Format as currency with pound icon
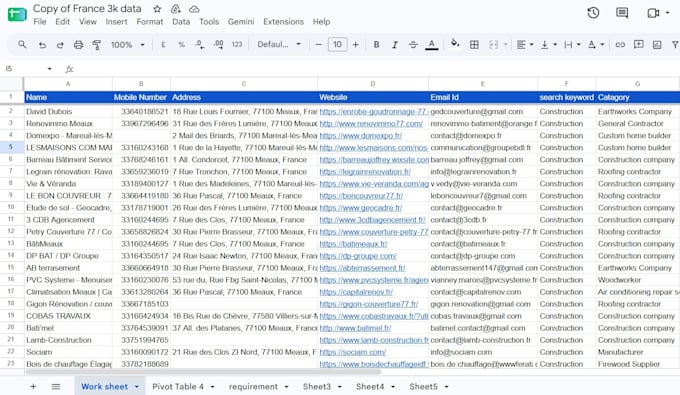 pos(163,45)
